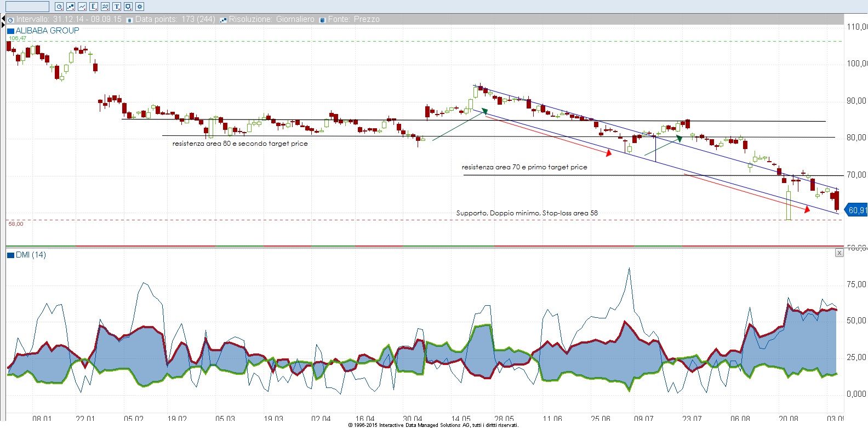Close the DMI indicator panel

click(x=839, y=253)
